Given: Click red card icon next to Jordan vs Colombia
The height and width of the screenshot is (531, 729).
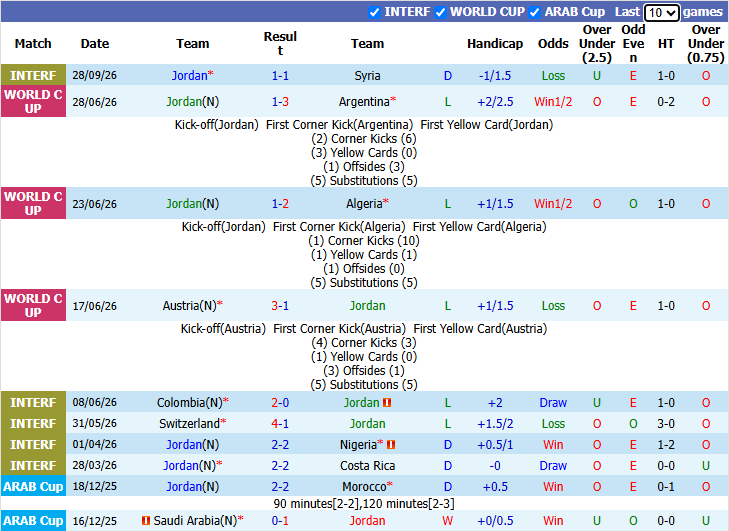Looking at the screenshot, I should (387, 403).
